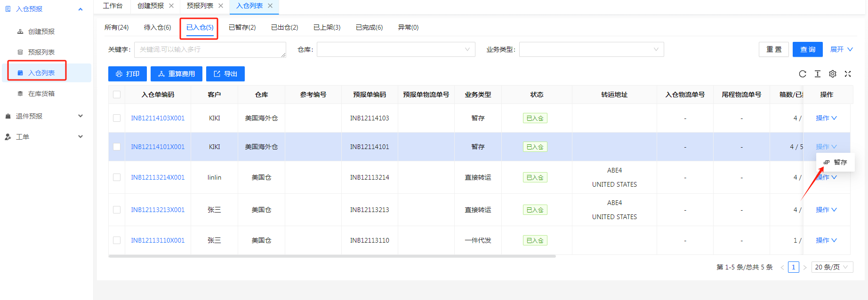Image resolution: width=868 pixels, height=300 pixels.
Task: Collapse the 入仓预报 sidebar group
Action: tap(80, 9)
